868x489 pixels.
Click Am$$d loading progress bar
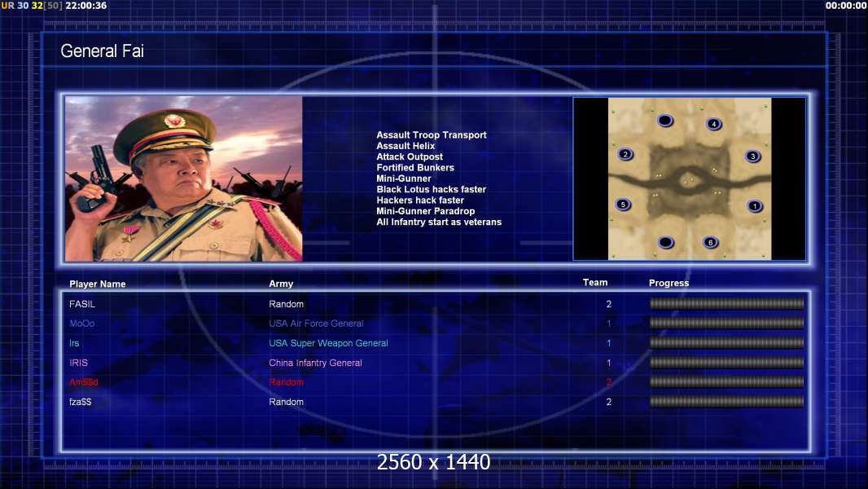(727, 381)
